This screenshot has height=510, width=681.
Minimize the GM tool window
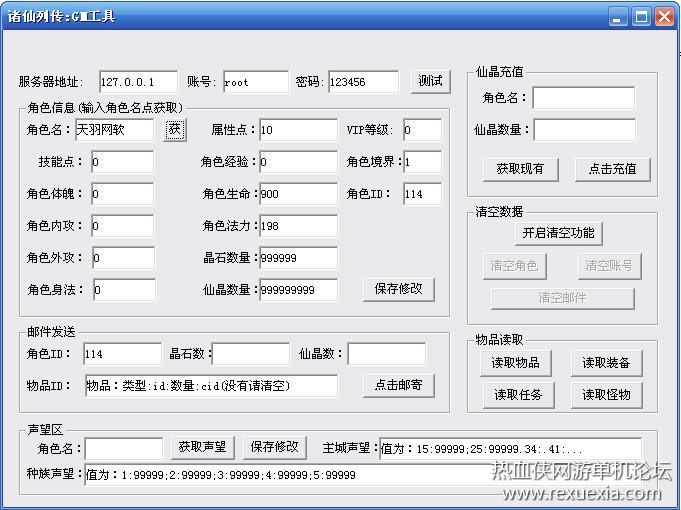618,17
